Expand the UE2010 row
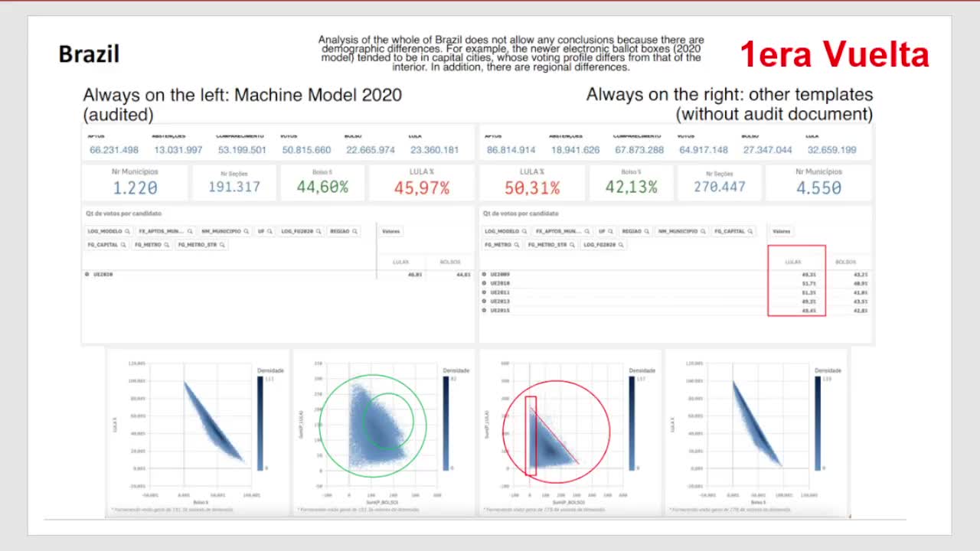This screenshot has width=980, height=551. coord(484,283)
